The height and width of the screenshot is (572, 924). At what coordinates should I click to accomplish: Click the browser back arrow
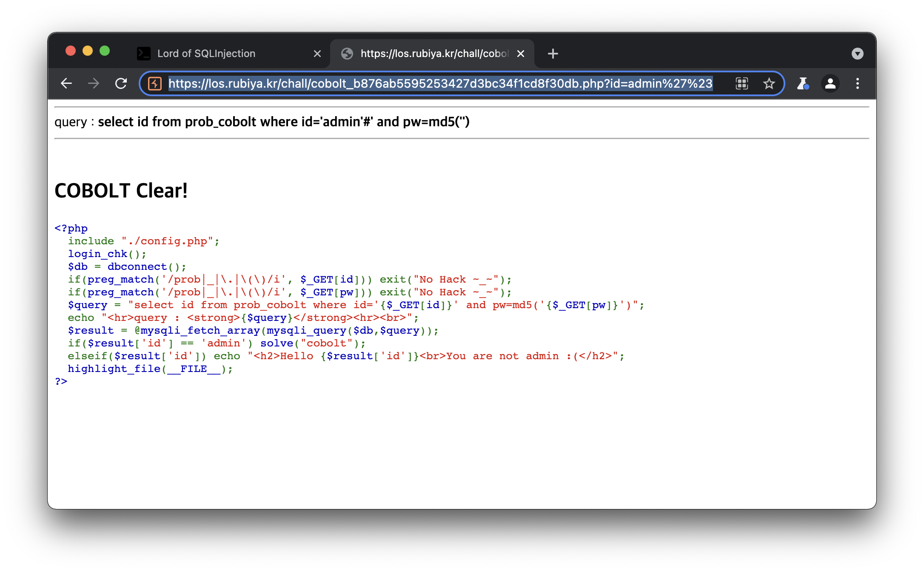[66, 83]
